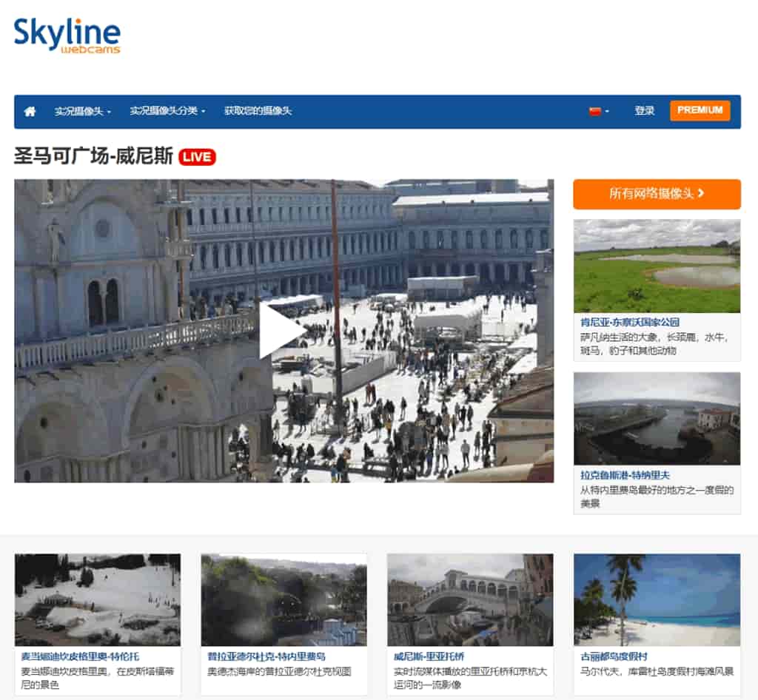This screenshot has width=758, height=700.
Task: Open the language selector dropdown
Action: point(600,111)
